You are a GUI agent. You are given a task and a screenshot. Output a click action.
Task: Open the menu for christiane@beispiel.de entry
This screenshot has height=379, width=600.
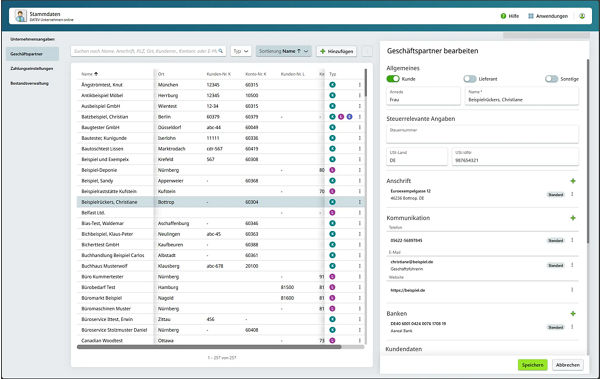pos(572,265)
